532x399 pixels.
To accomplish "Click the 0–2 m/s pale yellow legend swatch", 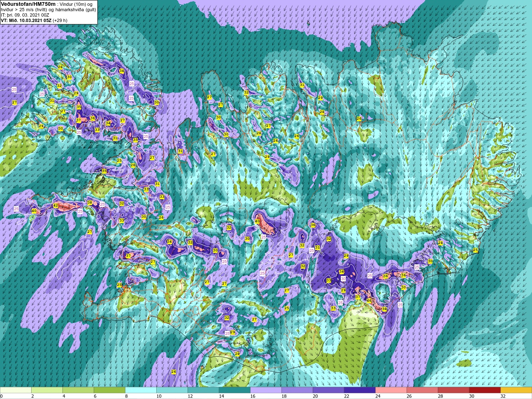I will pyautogui.click(x=16, y=390).
